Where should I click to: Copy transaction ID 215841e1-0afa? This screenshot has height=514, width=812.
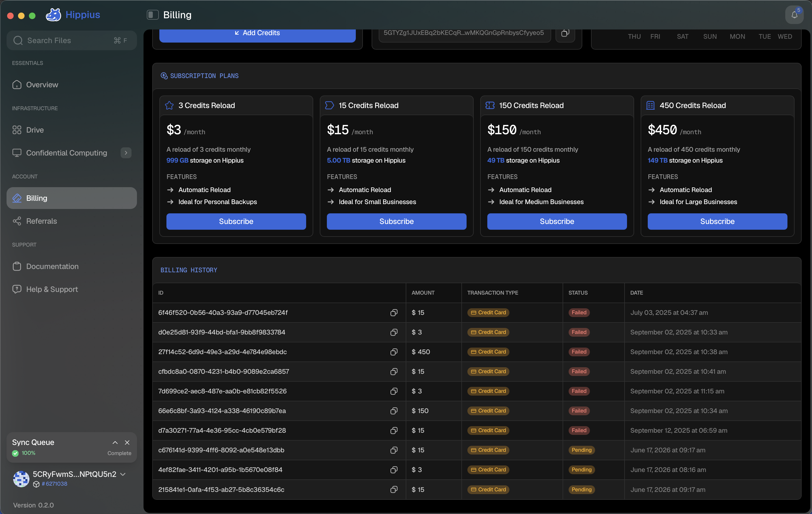(x=393, y=489)
